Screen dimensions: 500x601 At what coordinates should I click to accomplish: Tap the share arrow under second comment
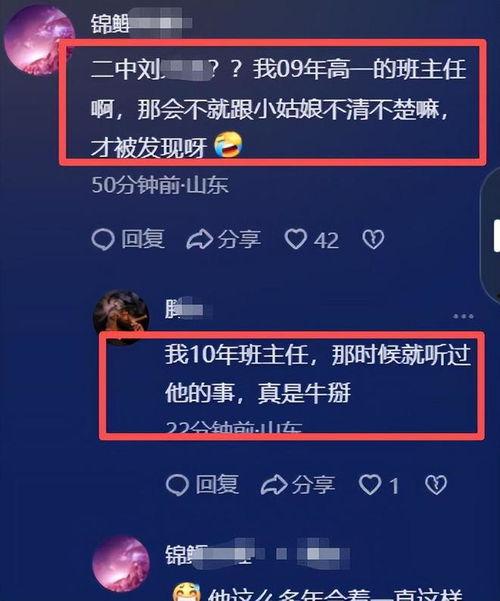coord(274,485)
